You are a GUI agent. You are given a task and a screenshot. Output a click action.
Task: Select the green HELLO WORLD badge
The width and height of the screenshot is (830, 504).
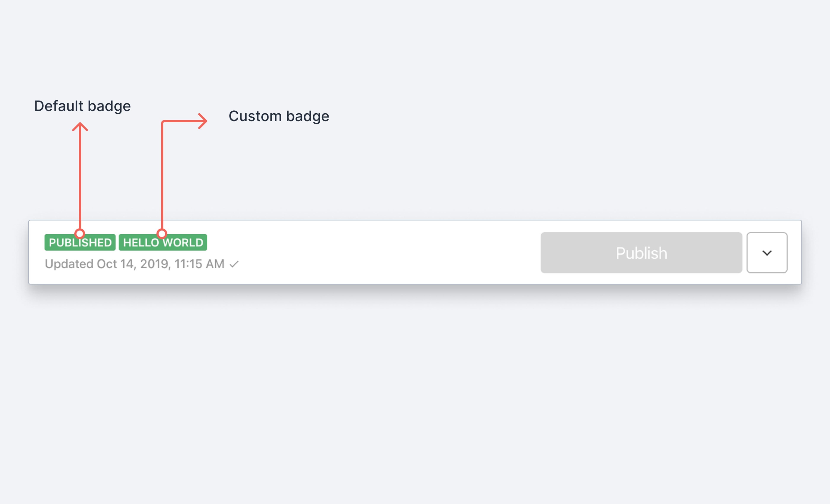[x=163, y=242]
